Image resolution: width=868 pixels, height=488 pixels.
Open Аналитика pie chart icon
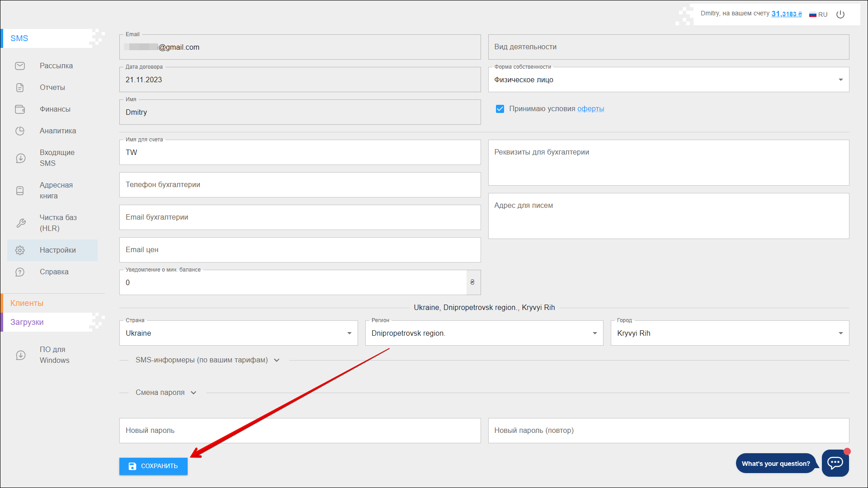click(20, 131)
